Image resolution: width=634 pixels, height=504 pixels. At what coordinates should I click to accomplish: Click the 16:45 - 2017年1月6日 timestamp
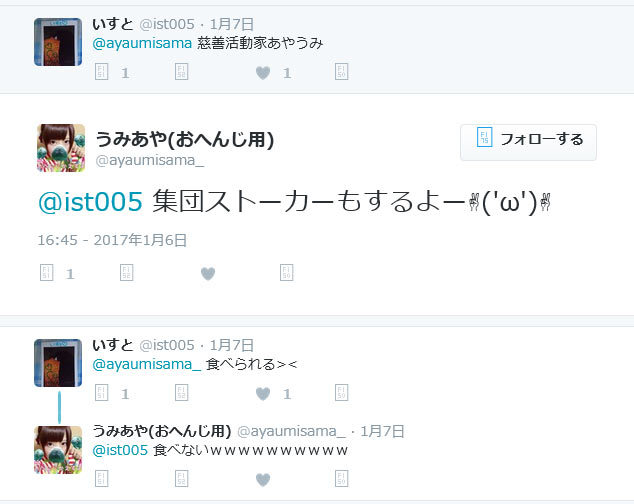click(112, 240)
